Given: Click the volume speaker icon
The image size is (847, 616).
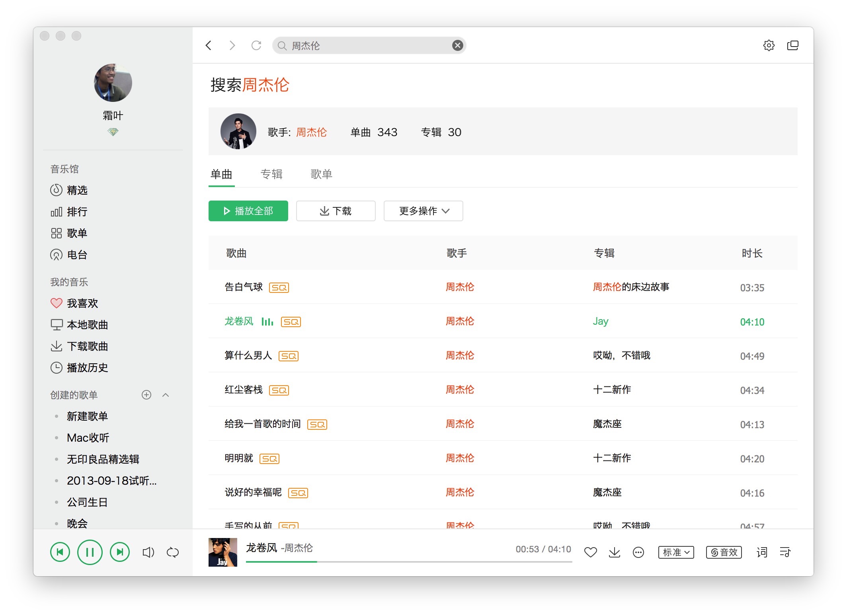Looking at the screenshot, I should click(x=148, y=552).
